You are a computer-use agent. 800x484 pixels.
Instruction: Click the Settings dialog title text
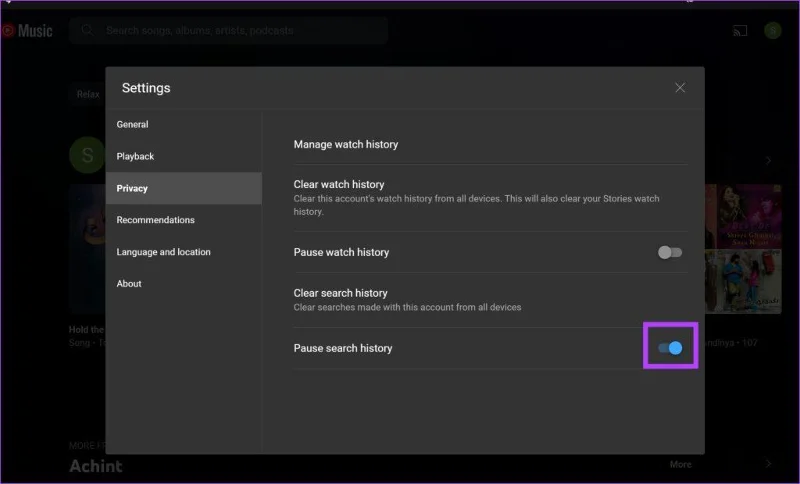pyautogui.click(x=146, y=88)
